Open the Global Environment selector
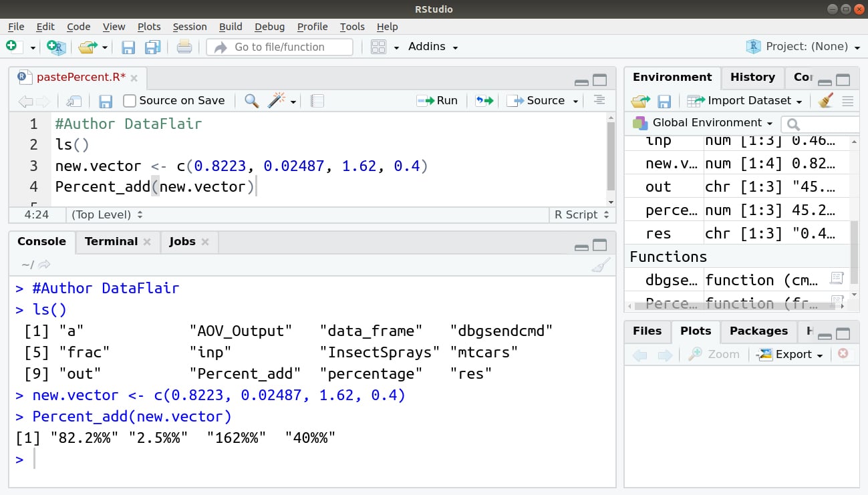The image size is (868, 495). coord(700,123)
